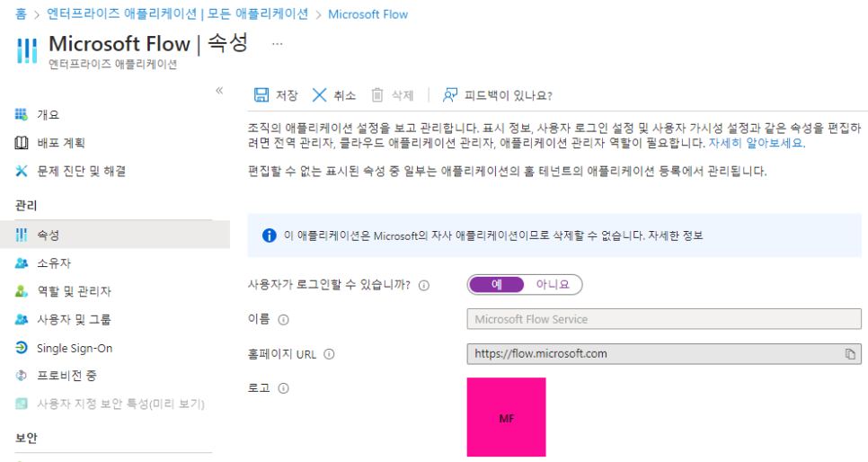This screenshot has height=462, width=868.
Task: Click the 관리 section heading
Action: point(26,206)
